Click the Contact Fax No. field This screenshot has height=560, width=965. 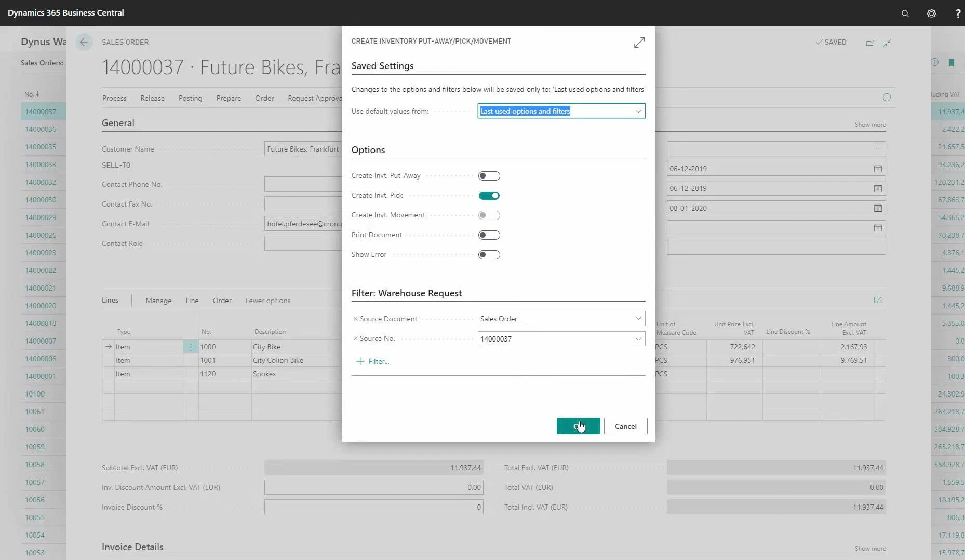(303, 204)
